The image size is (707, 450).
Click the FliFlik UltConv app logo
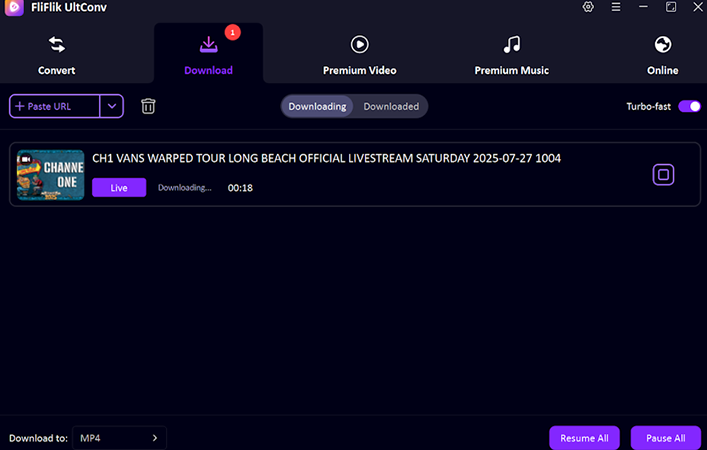pos(14,7)
